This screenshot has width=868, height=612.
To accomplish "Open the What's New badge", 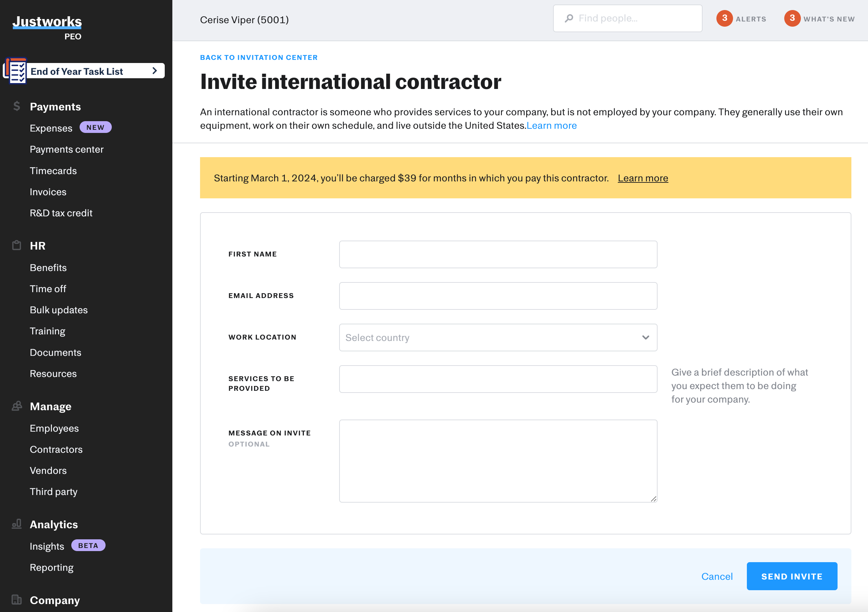I will [x=792, y=18].
